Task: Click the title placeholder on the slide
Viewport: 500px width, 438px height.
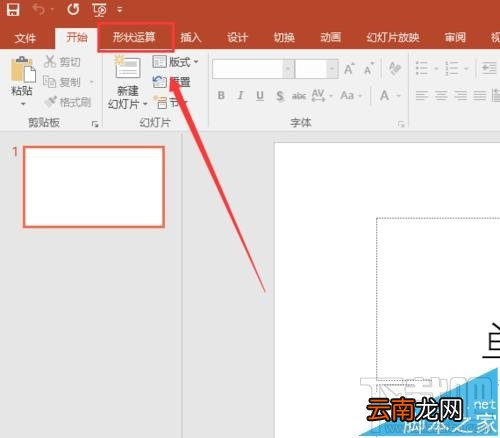Action: [x=438, y=298]
